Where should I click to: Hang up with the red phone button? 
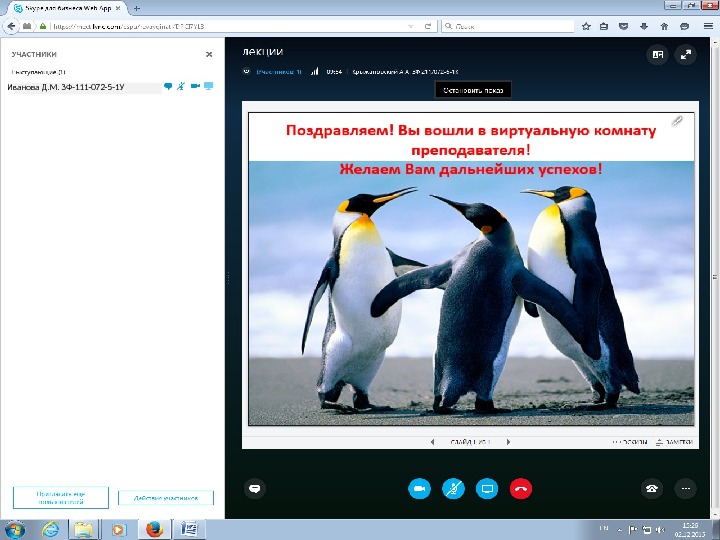(521, 489)
